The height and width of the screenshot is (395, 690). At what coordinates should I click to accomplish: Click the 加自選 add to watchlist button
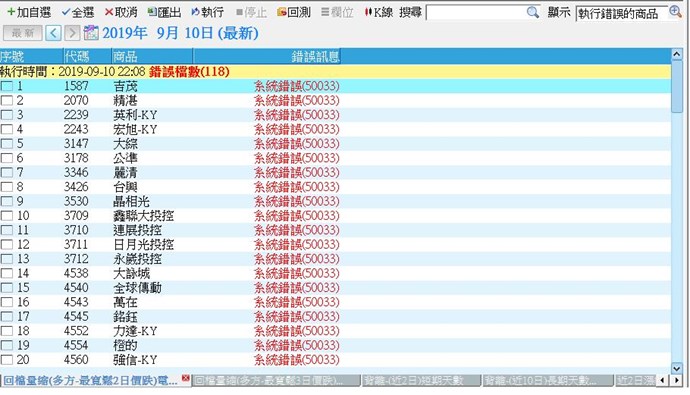(x=29, y=12)
